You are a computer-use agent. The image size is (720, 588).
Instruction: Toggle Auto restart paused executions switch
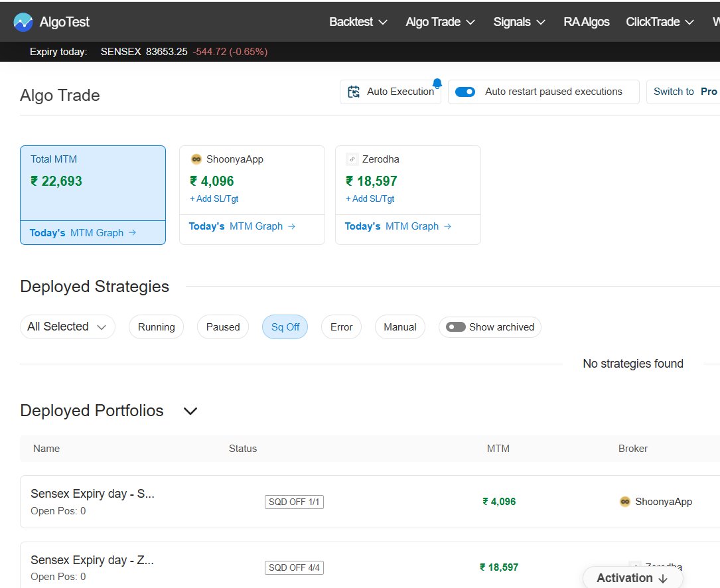[465, 92]
